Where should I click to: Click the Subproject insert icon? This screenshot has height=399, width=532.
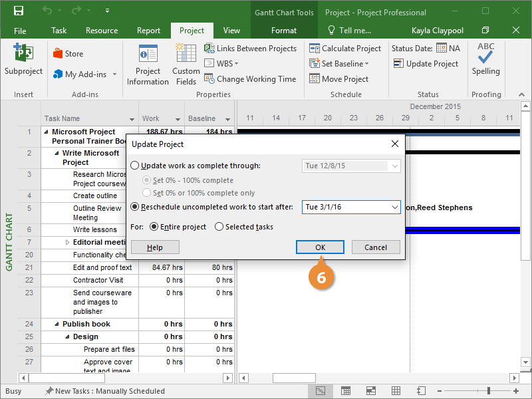point(23,61)
